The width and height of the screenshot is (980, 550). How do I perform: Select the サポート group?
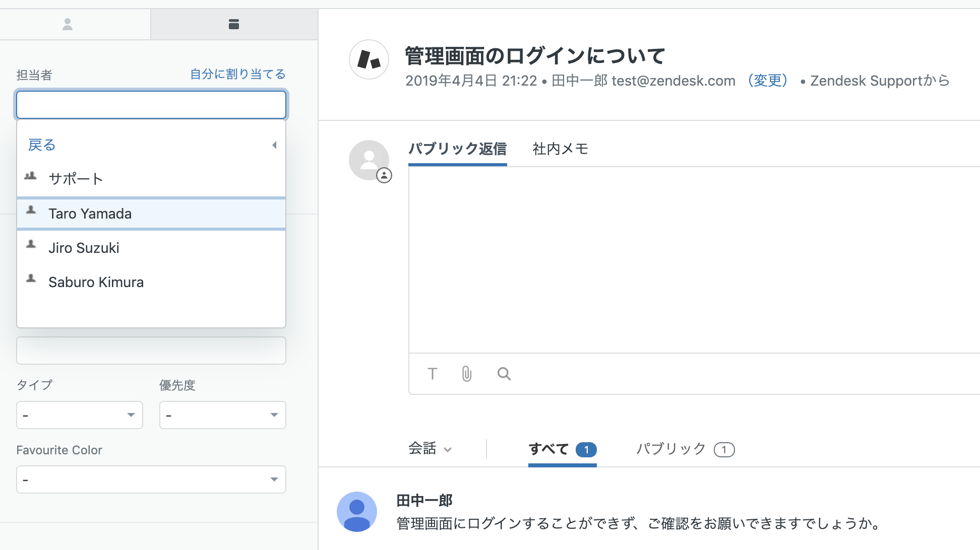76,179
